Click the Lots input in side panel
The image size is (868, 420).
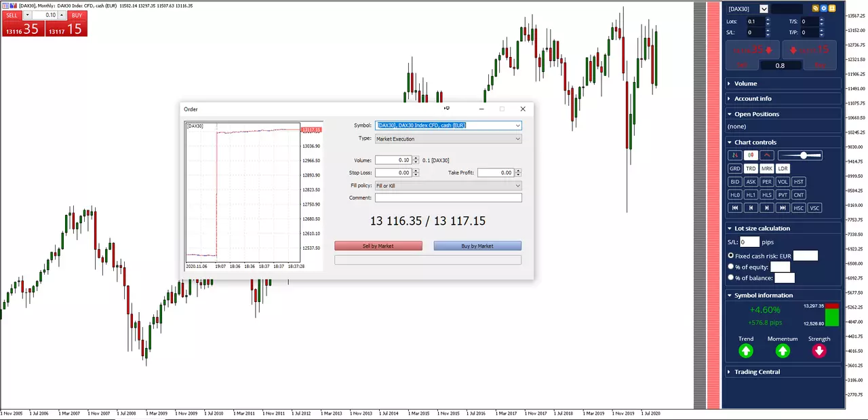point(756,22)
